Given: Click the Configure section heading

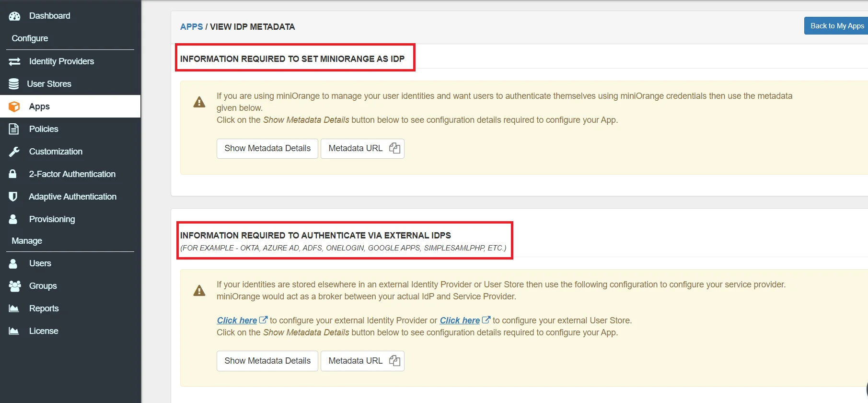Looking at the screenshot, I should pyautogui.click(x=30, y=38).
